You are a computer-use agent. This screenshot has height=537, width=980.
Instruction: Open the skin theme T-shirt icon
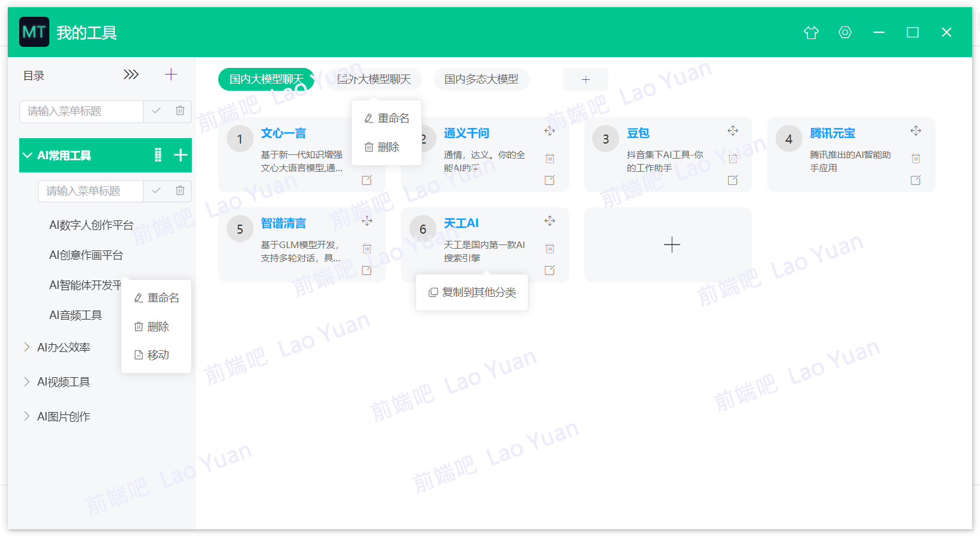(x=811, y=32)
